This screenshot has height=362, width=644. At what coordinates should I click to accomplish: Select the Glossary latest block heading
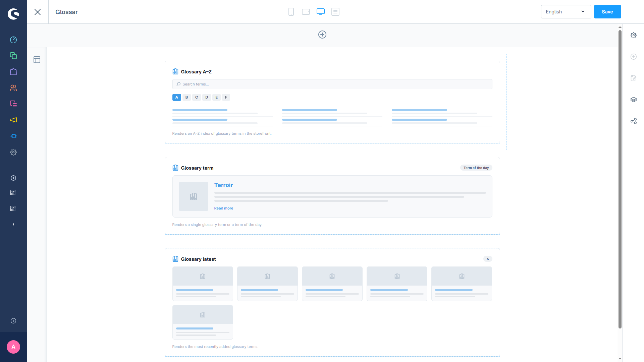pos(198,259)
